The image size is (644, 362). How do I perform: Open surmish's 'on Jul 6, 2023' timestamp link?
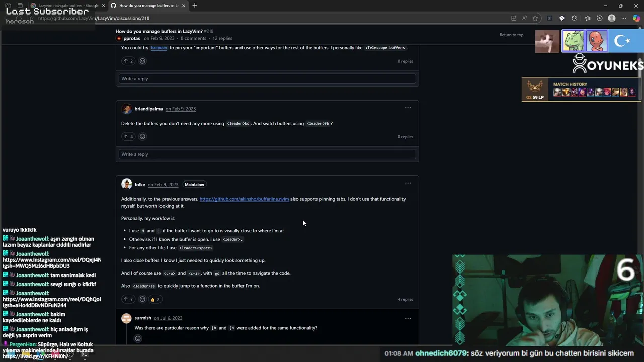[x=168, y=318]
